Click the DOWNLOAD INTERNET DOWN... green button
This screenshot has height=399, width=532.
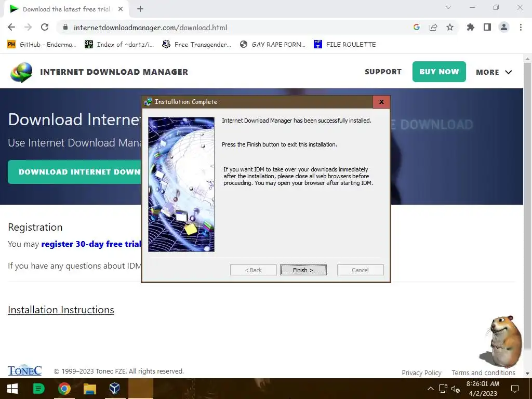coord(75,171)
